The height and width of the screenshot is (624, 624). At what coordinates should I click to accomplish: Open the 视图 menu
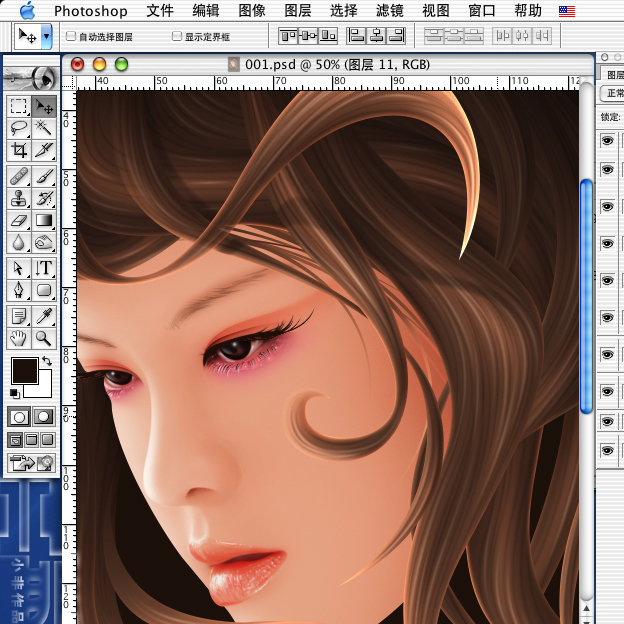(436, 11)
